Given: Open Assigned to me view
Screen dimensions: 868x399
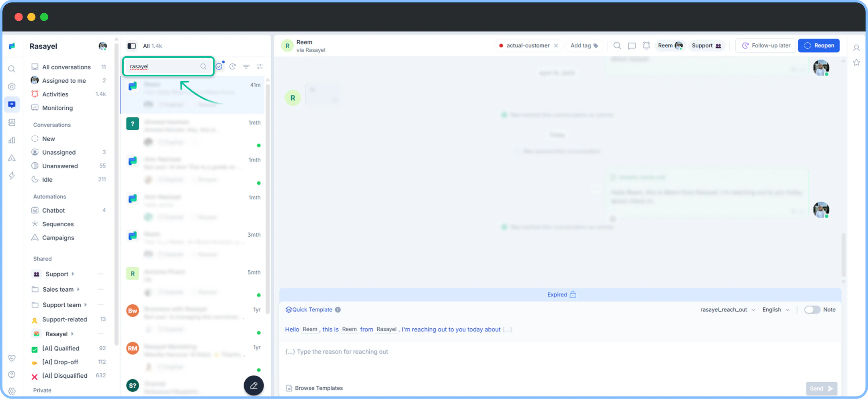Looking at the screenshot, I should [x=69, y=80].
